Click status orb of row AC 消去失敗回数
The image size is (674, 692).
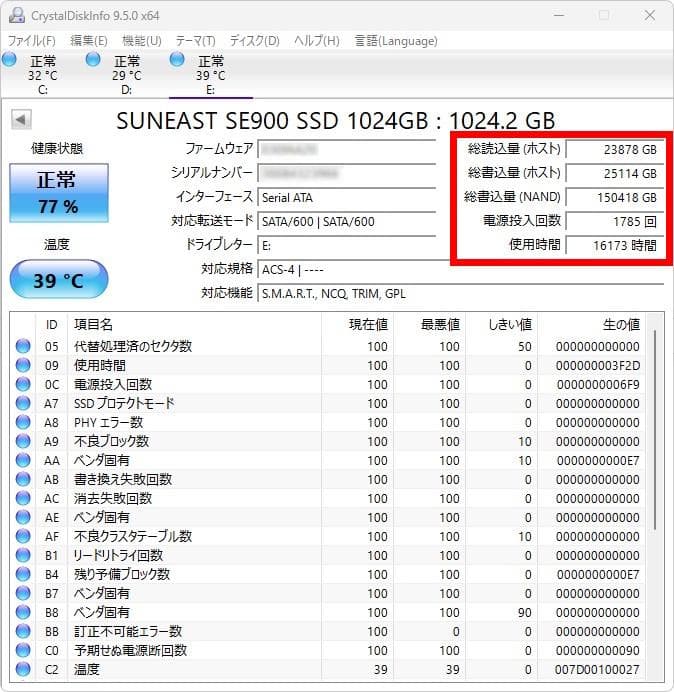click(23, 498)
